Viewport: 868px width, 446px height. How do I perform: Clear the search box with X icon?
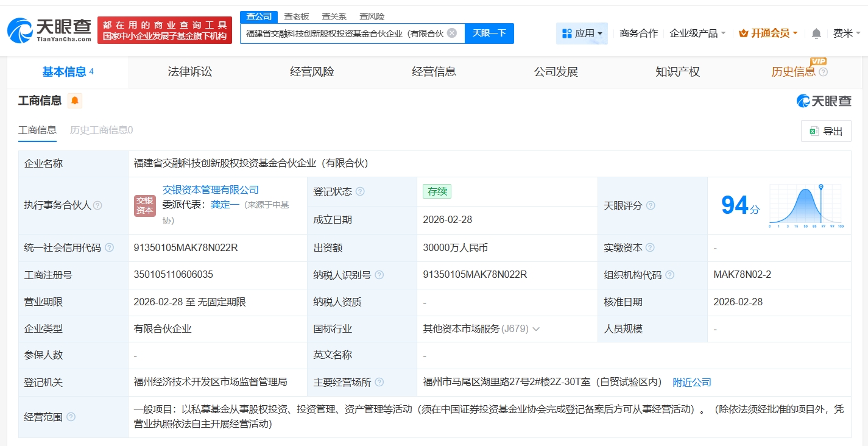(x=452, y=33)
